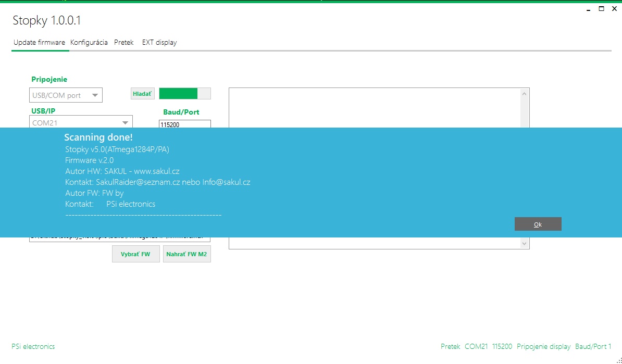
Task: Select the Update firmware tab
Action: click(39, 43)
